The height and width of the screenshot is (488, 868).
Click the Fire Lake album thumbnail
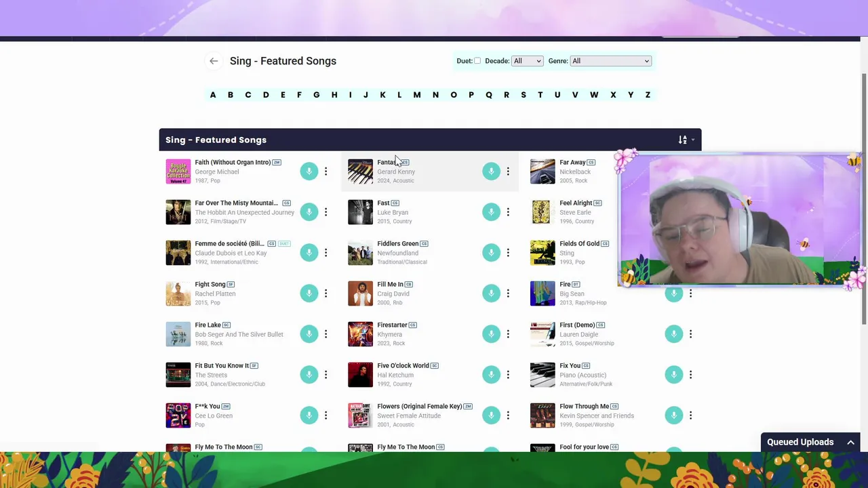tap(178, 334)
